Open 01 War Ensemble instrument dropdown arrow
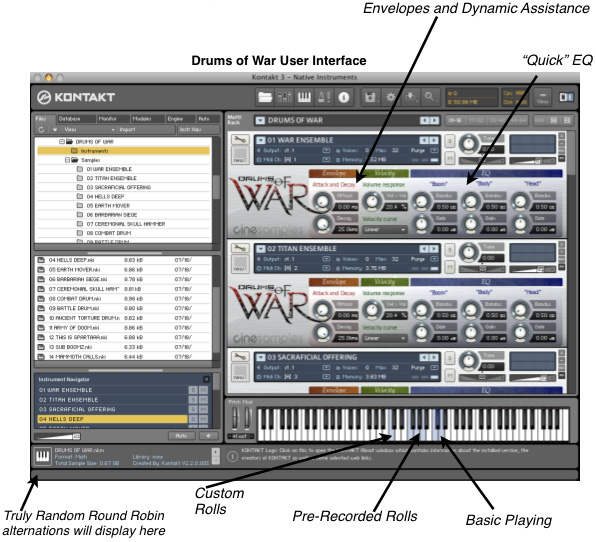Image resolution: width=596 pixels, height=542 pixels. (261, 140)
